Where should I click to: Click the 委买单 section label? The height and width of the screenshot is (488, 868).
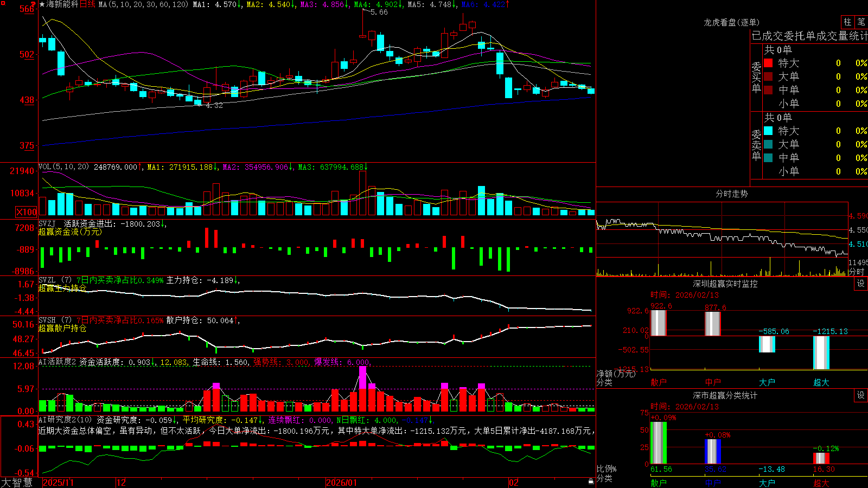tap(756, 77)
